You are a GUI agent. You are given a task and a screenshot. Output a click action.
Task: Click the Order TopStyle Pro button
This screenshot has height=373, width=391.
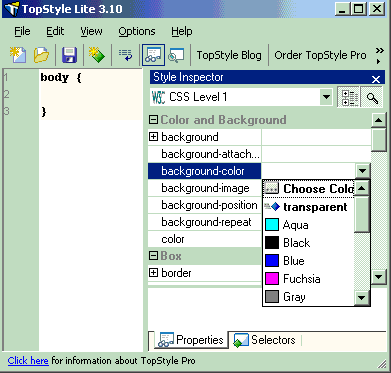(x=320, y=55)
